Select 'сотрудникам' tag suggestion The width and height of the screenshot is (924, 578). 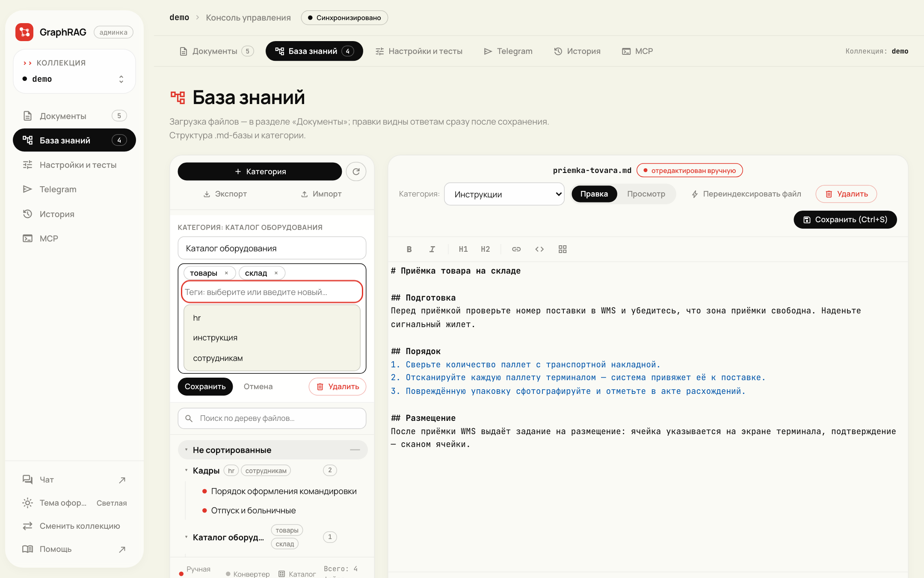(272, 358)
